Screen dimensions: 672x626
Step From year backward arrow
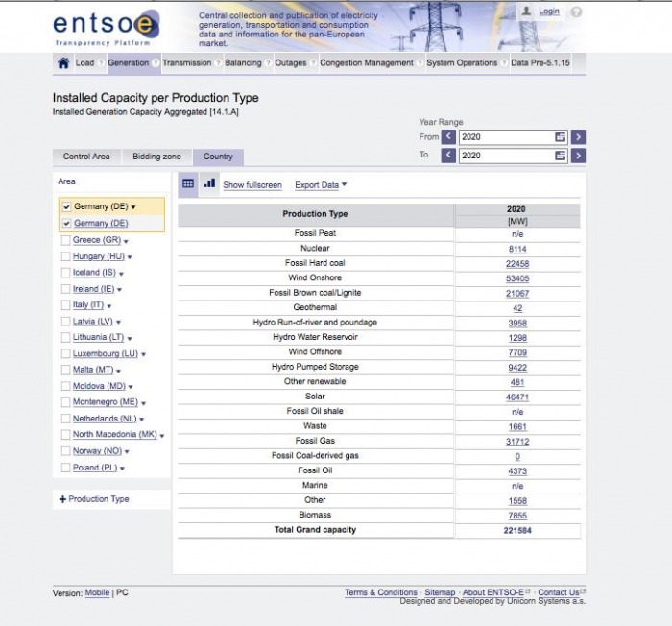[x=448, y=137]
